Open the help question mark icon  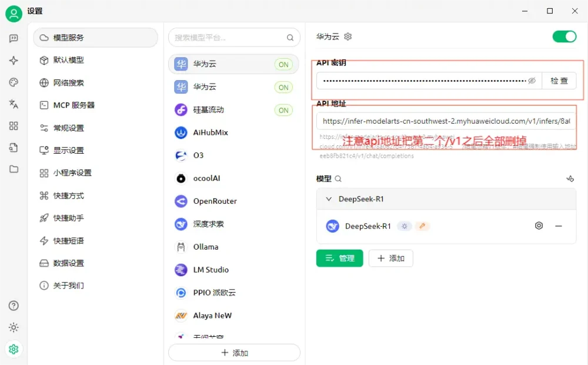(x=14, y=306)
